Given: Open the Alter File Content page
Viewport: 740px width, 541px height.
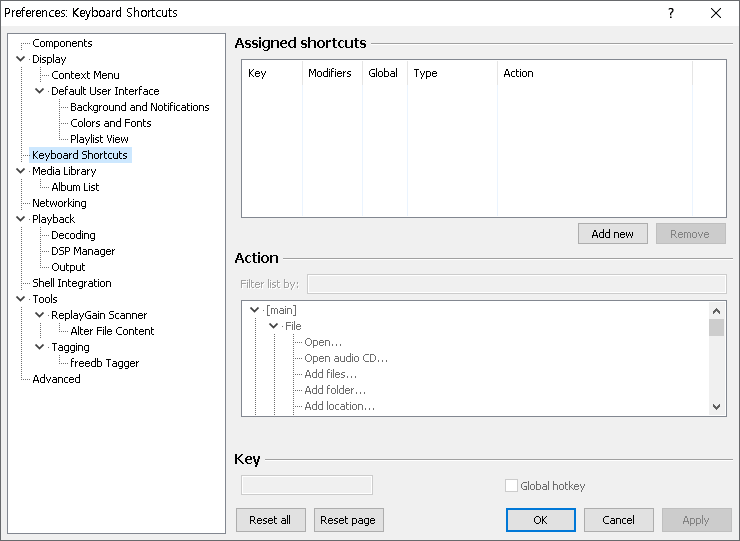Looking at the screenshot, I should pyautogui.click(x=112, y=331).
